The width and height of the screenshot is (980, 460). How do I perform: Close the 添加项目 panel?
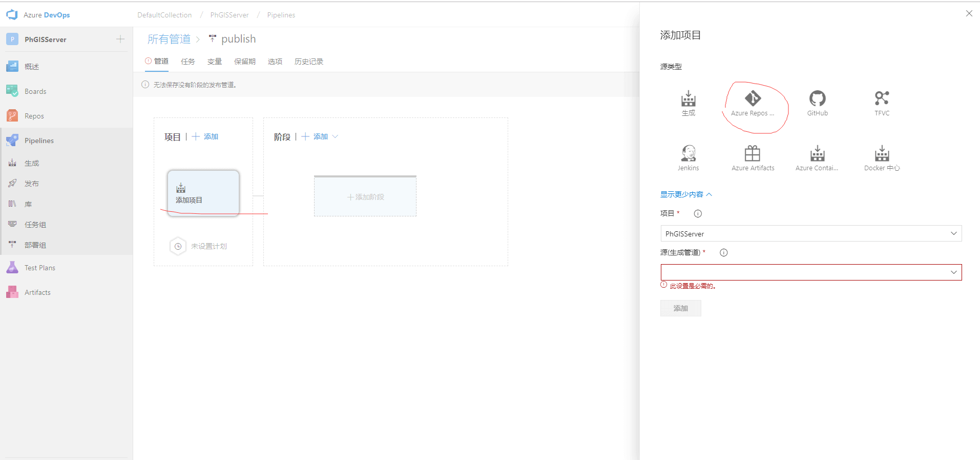(x=969, y=14)
